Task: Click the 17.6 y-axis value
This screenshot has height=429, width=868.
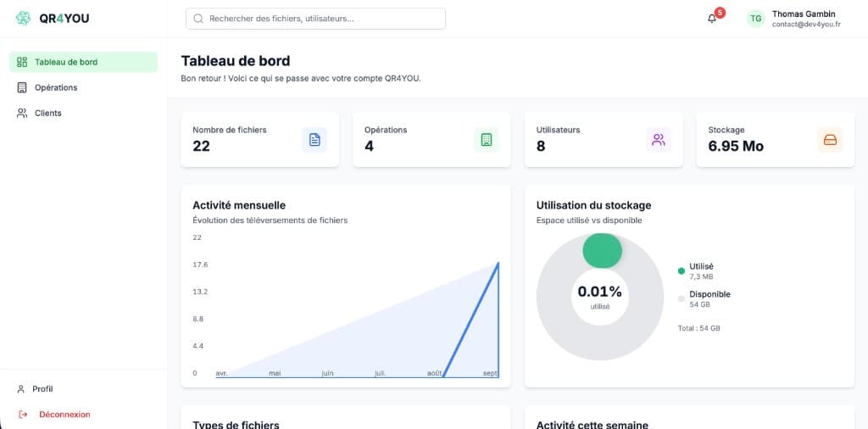Action: pos(200,265)
